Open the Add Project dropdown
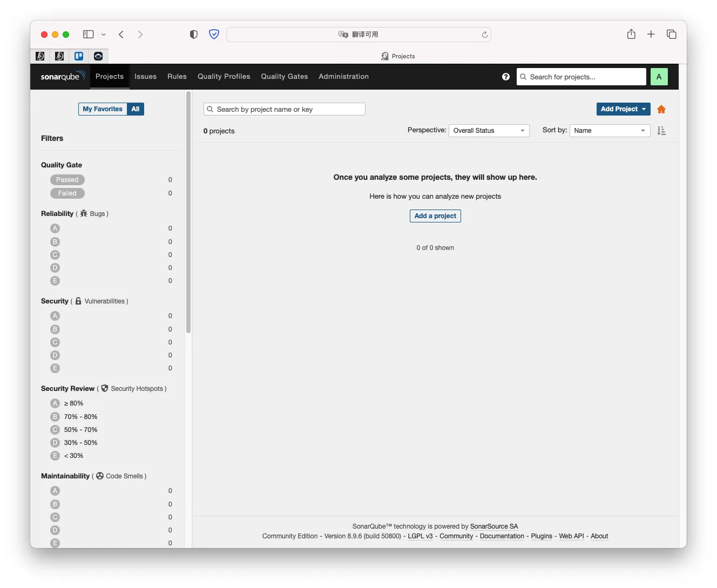The width and height of the screenshot is (717, 588). click(624, 109)
